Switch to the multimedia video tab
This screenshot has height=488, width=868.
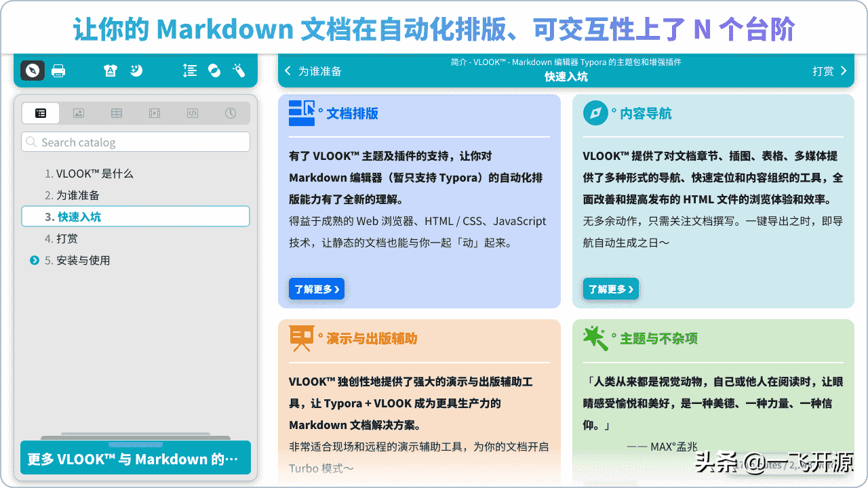(x=155, y=113)
